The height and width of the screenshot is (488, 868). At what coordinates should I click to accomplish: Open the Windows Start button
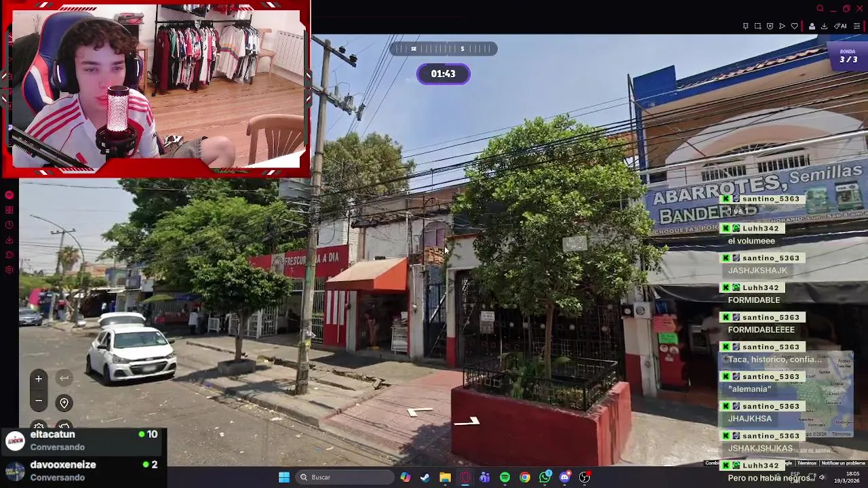[x=284, y=477]
